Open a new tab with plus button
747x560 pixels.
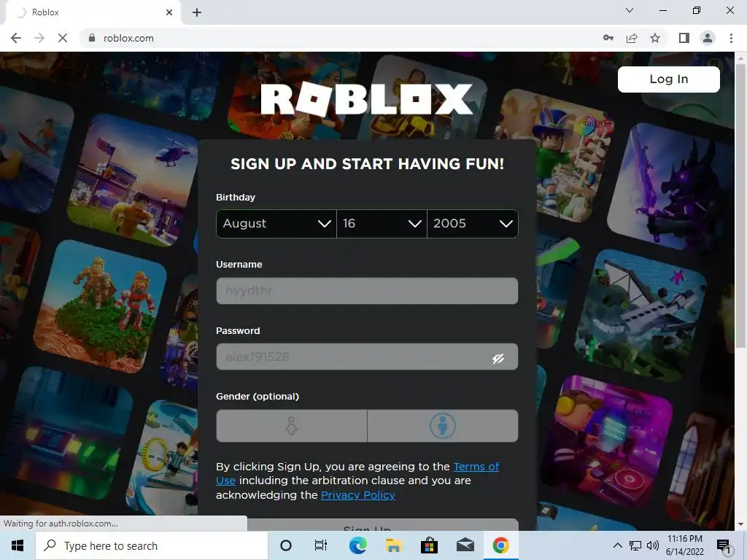coord(197,12)
